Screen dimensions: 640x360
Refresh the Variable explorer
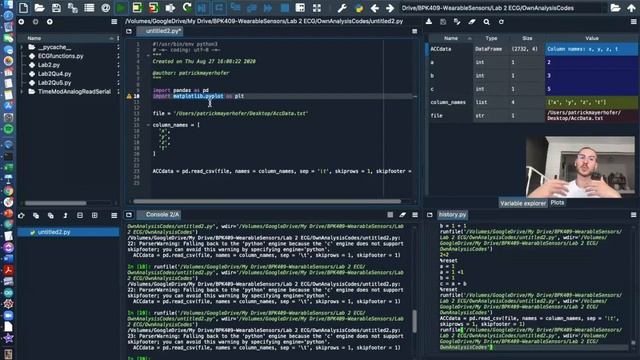501,22
